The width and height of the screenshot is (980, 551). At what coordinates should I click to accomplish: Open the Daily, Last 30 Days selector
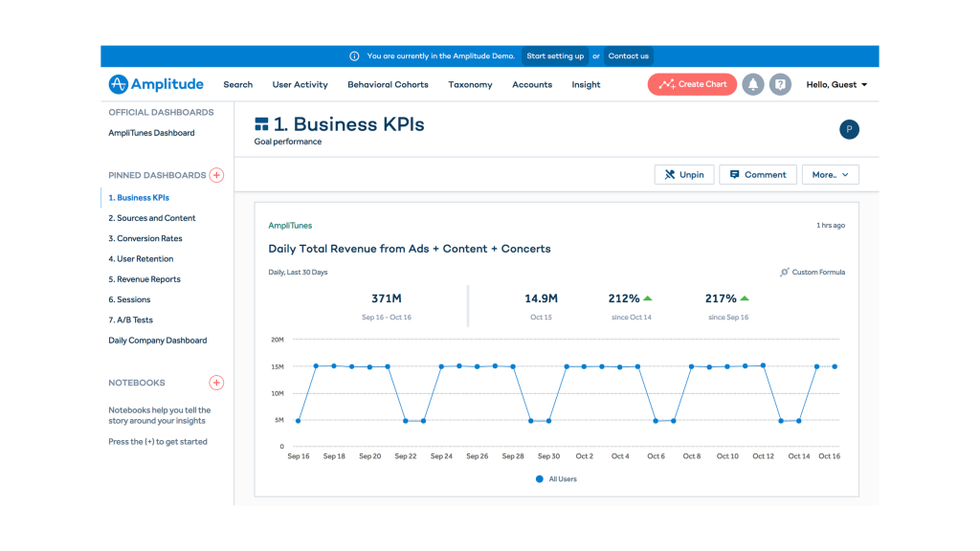click(298, 272)
